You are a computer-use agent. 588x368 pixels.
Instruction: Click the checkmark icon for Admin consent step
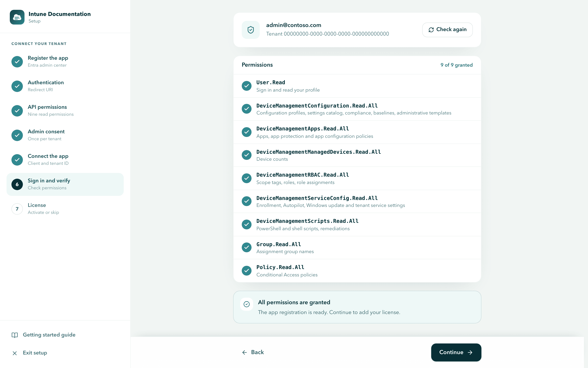tap(17, 135)
